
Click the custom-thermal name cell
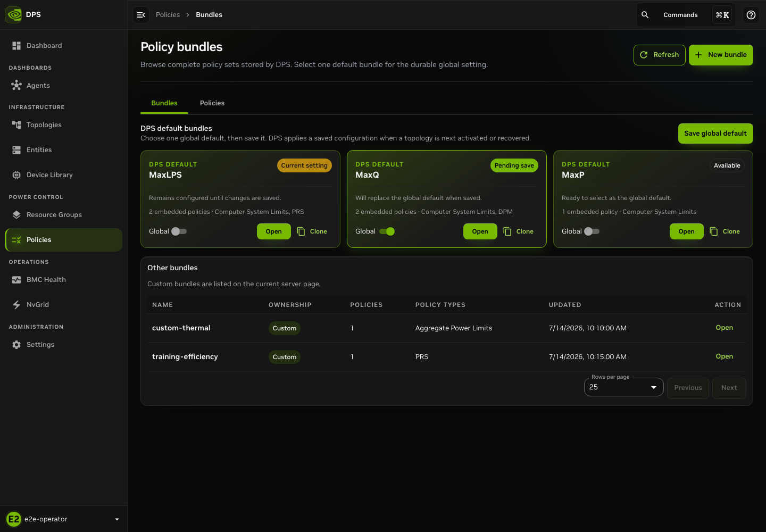[x=181, y=328]
